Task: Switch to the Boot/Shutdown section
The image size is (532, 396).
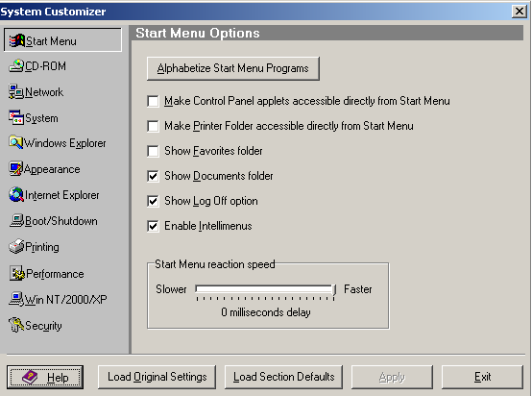Action: [54, 221]
